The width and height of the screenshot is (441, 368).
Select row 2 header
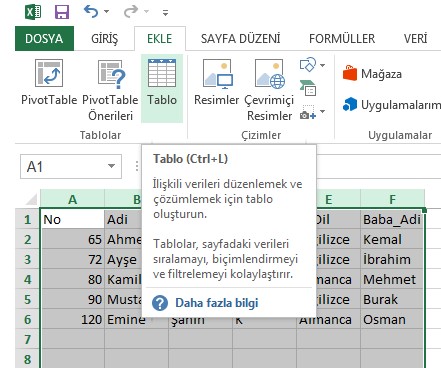pos(28,239)
